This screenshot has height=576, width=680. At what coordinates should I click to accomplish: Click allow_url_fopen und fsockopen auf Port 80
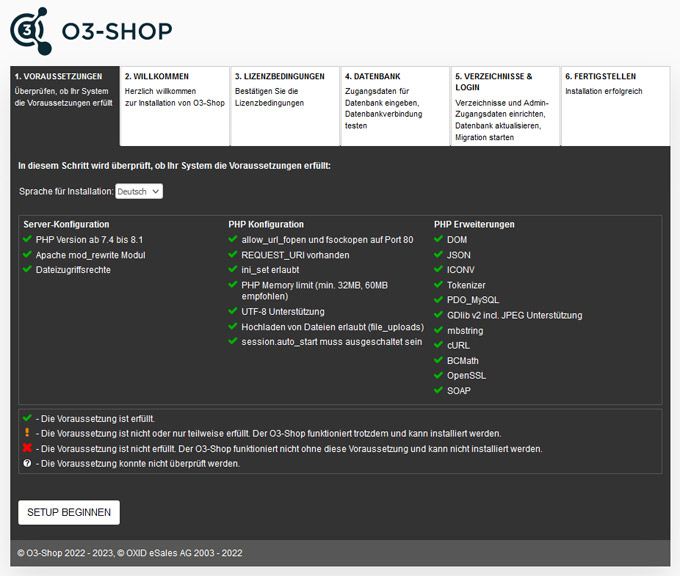(x=327, y=240)
